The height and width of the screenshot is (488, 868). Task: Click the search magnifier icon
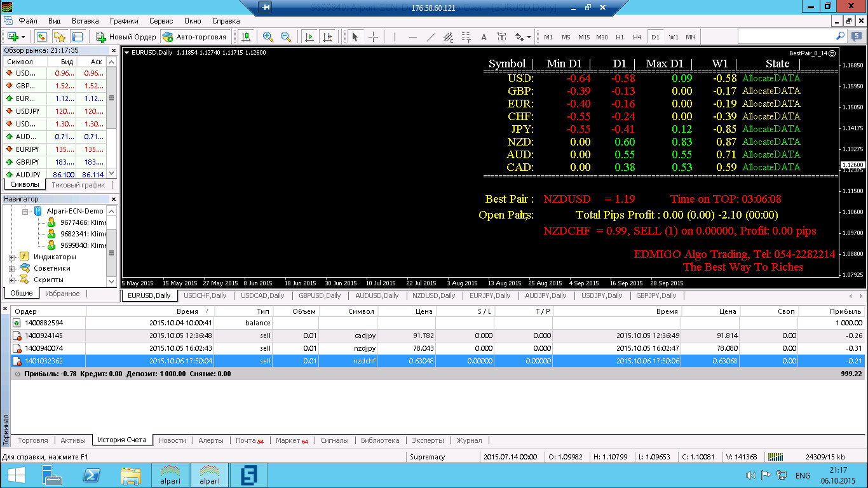tap(840, 36)
